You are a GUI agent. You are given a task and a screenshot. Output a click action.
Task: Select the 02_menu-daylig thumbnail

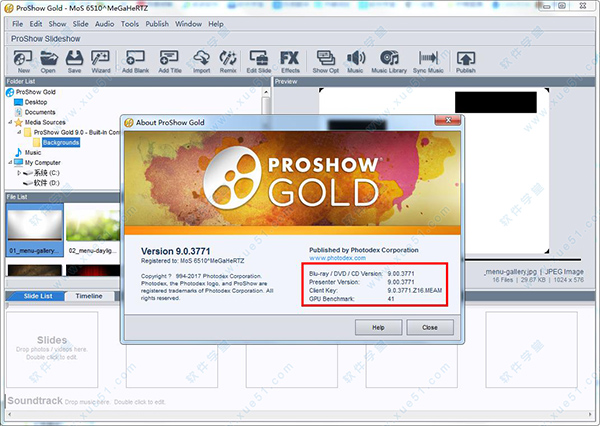[93, 229]
